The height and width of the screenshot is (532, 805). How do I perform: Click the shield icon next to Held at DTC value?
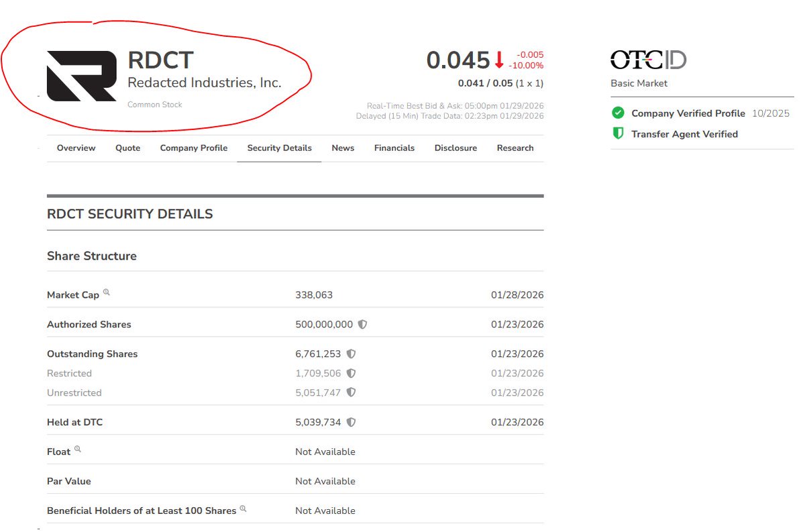click(351, 422)
